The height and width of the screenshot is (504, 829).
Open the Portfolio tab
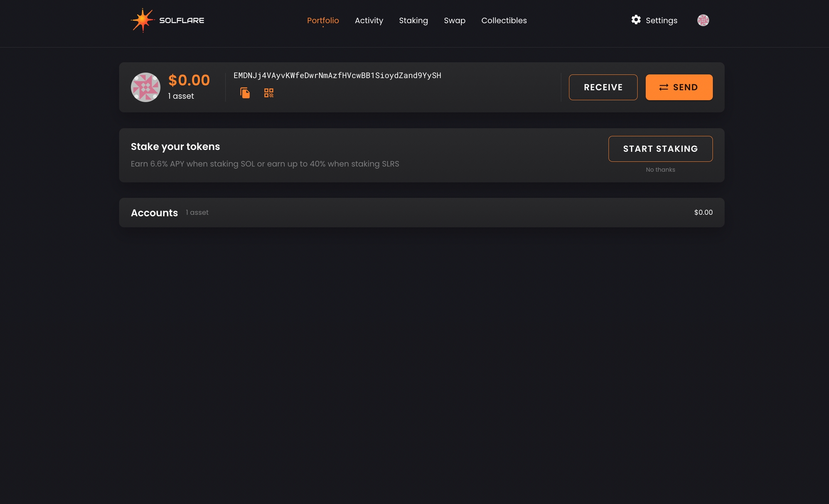click(323, 21)
